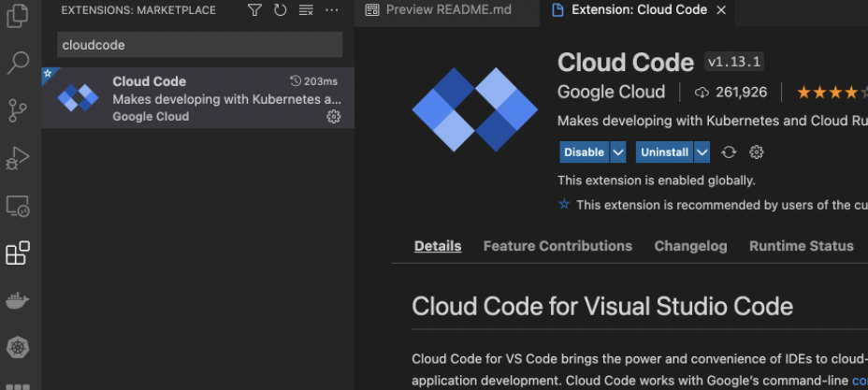Viewport: 868px width, 390px height.
Task: Switch to the Runtime Status tab
Action: coord(801,246)
